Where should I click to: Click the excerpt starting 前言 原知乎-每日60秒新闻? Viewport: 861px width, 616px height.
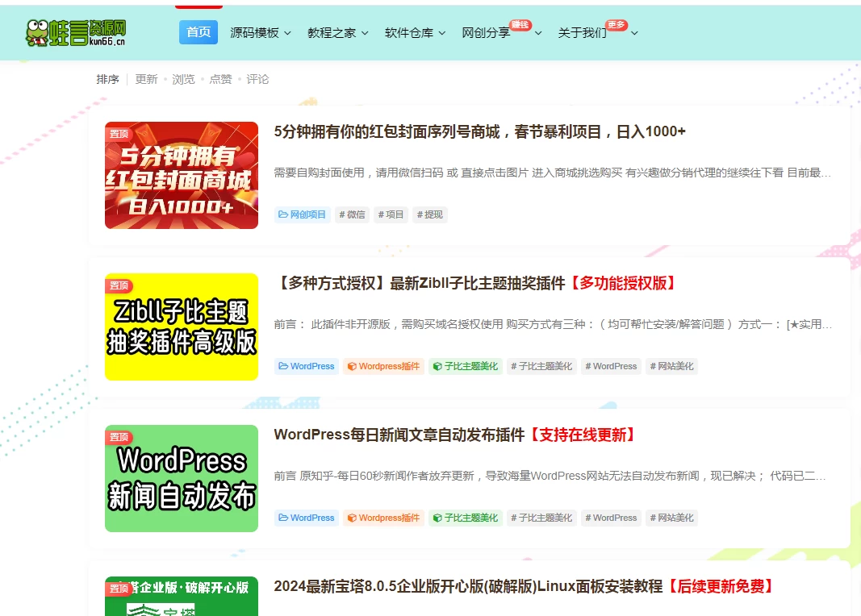click(x=550, y=476)
